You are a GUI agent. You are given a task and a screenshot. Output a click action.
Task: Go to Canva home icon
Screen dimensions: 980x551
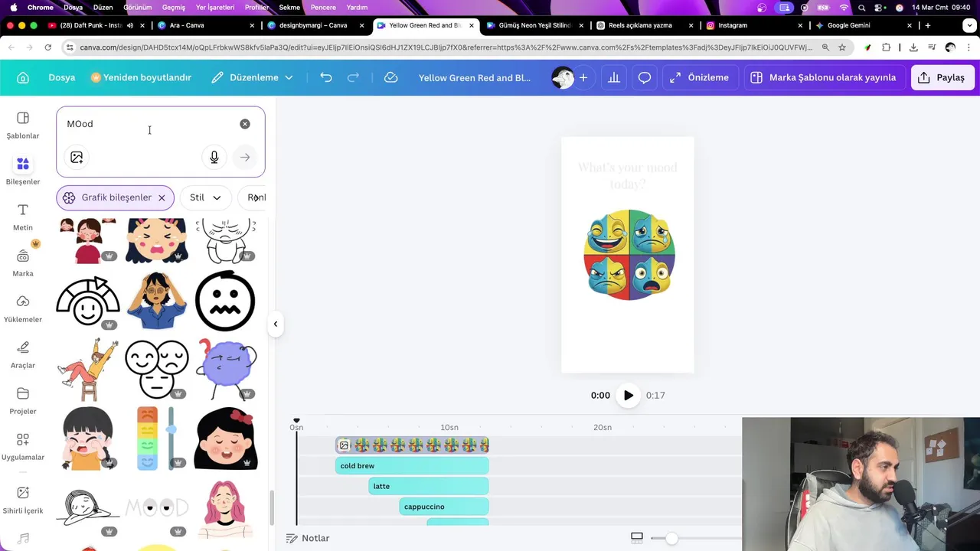[23, 77]
